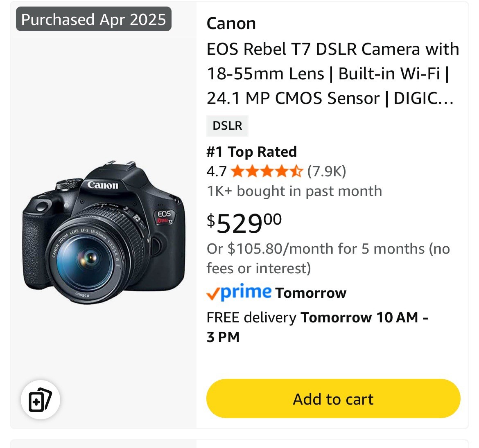Click the 1K+ bought in past month text
The image size is (479, 448).
pos(294,191)
